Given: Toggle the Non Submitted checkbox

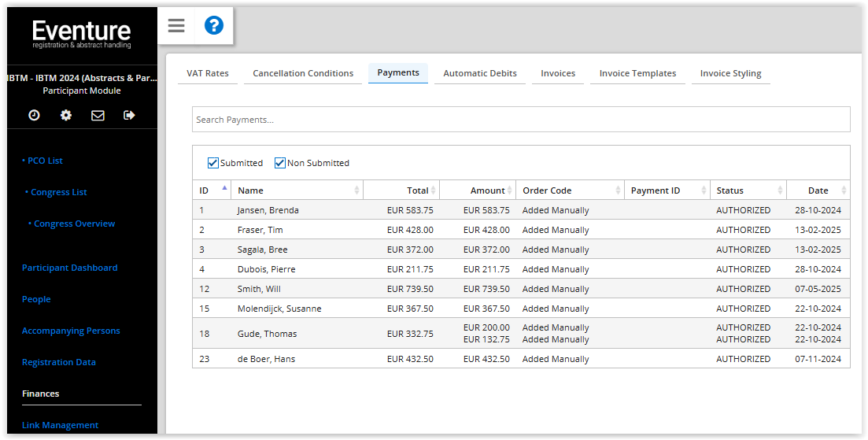Looking at the screenshot, I should point(280,163).
